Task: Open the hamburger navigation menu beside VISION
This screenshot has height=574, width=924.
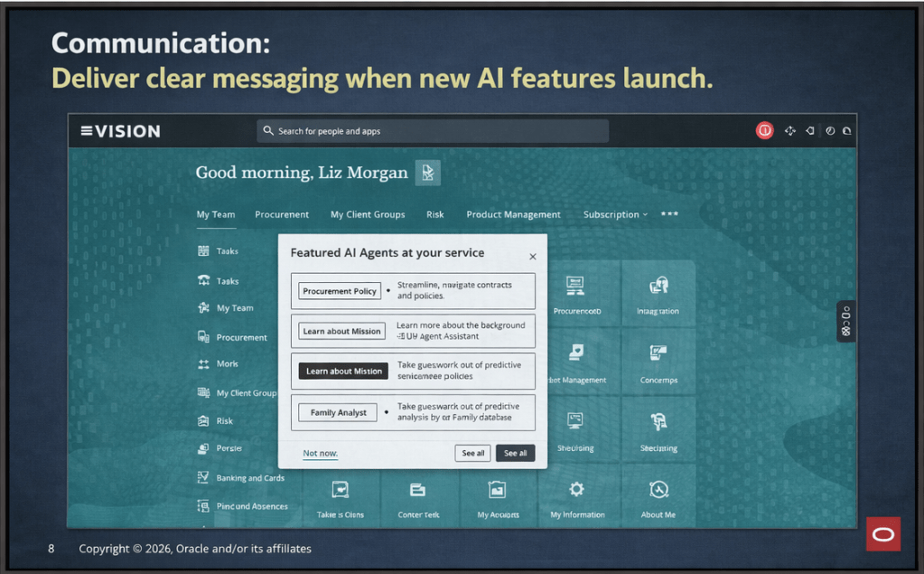Action: point(87,131)
